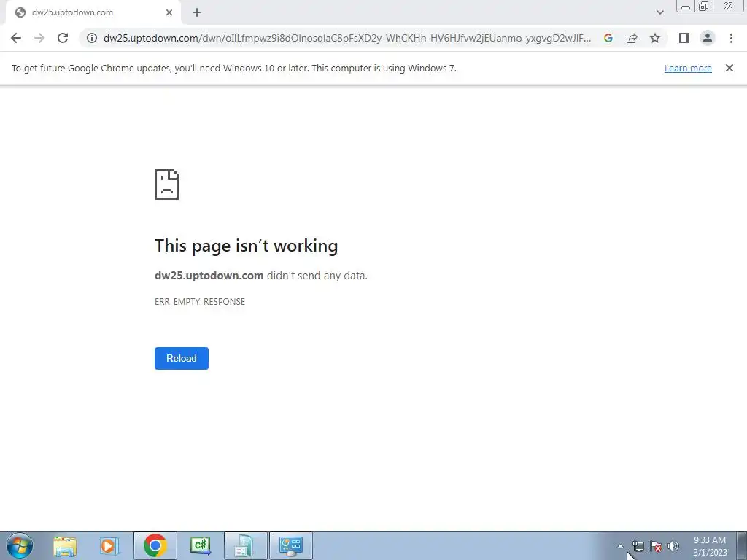Open the clock showing 9:33 AM
747x560 pixels.
[x=710, y=546]
